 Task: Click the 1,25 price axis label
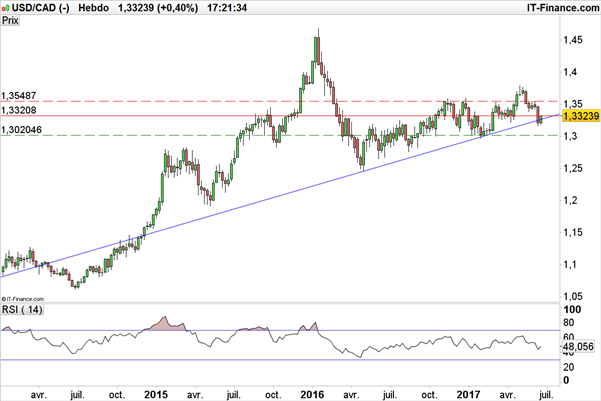point(573,168)
